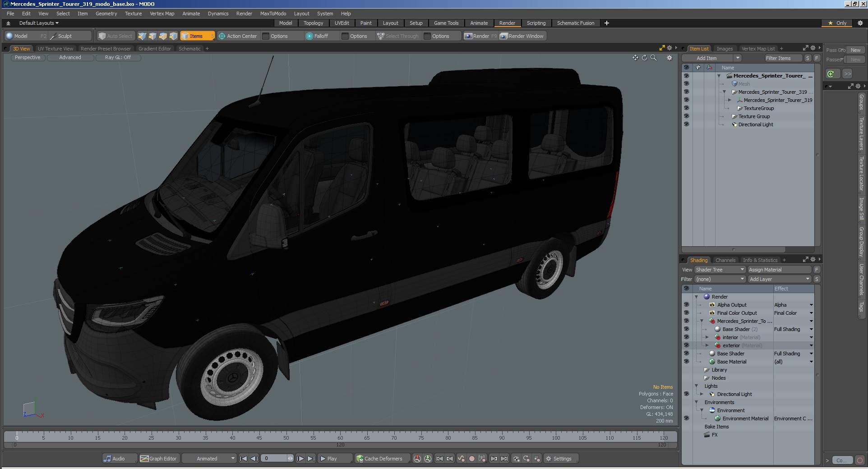The width and height of the screenshot is (868, 469).
Task: Jump to the previous keyframe
Action: click(450, 459)
